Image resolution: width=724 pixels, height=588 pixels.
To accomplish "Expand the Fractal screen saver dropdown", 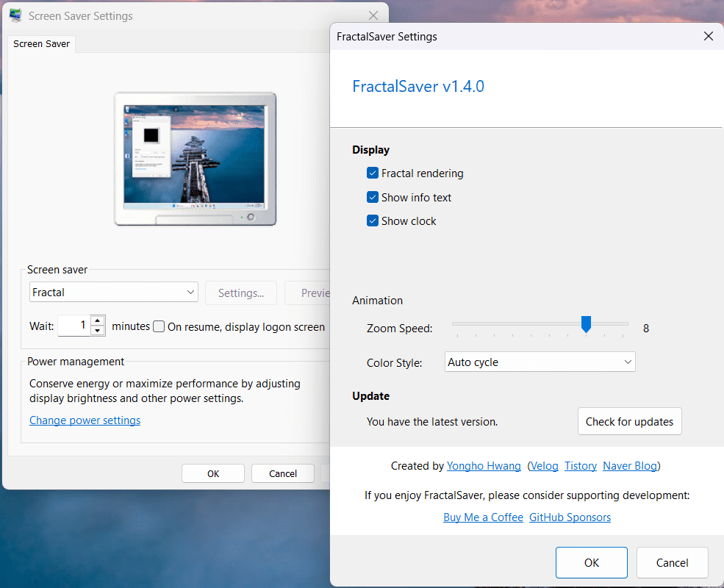I will [x=114, y=292].
